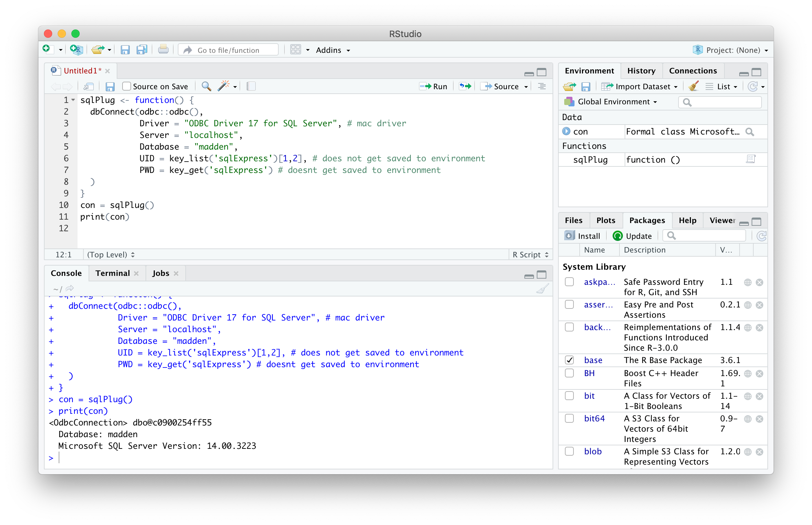Screen dimensions: 812x525
Task: Click the magic wand code tools icon
Action: pyautogui.click(x=223, y=86)
